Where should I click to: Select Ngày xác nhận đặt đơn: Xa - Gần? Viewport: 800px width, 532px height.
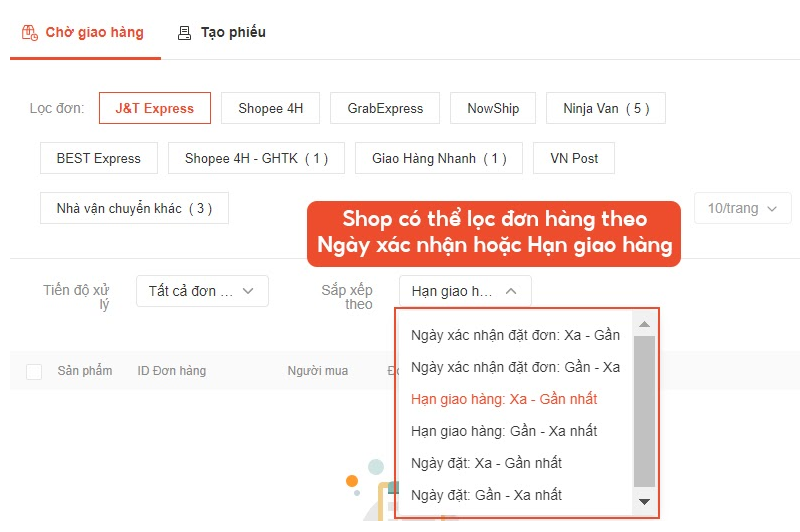click(x=515, y=335)
